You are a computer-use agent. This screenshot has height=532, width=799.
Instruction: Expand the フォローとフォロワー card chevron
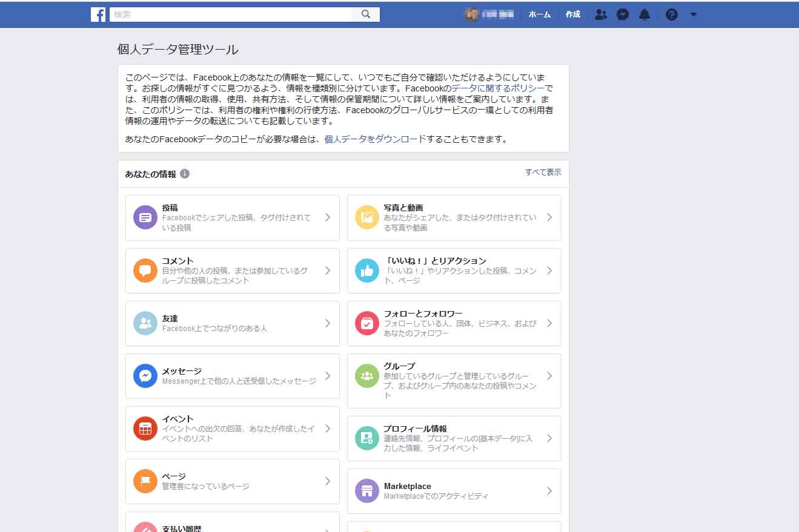(549, 323)
